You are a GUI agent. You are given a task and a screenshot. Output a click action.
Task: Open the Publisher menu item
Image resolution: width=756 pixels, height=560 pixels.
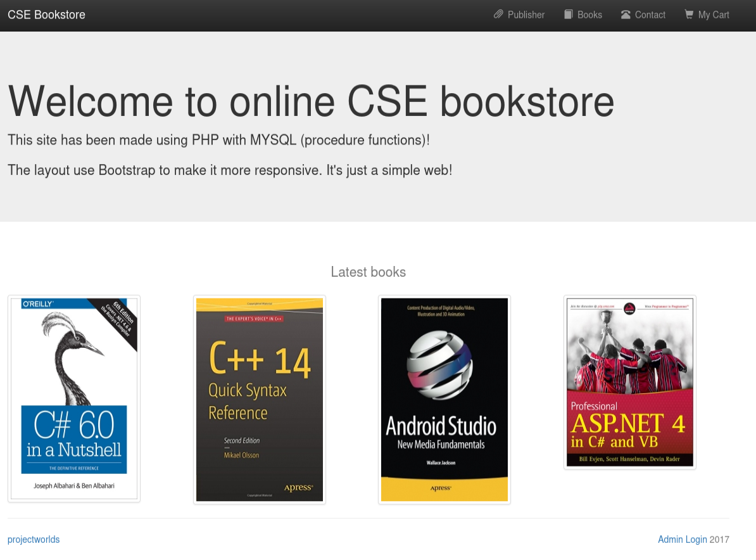526,15
